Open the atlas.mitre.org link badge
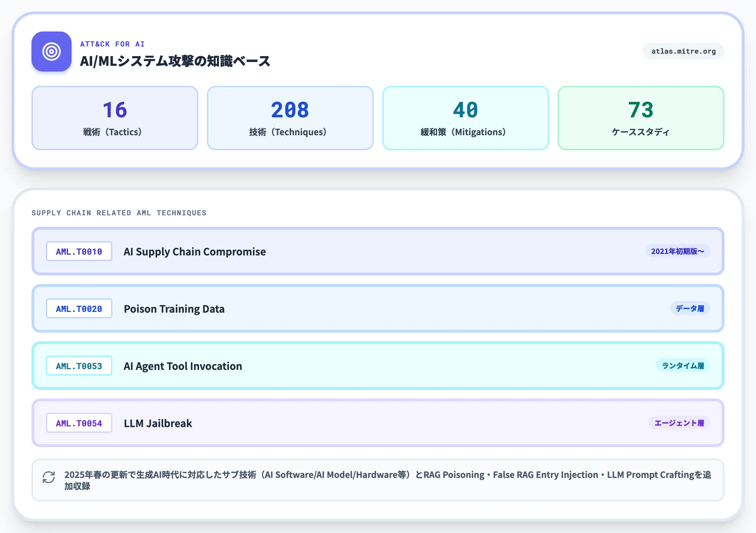Viewport: 756px width, 533px height. coord(684,51)
